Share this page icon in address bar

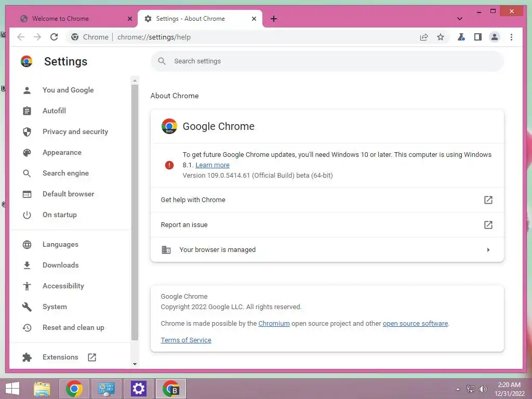tap(424, 37)
